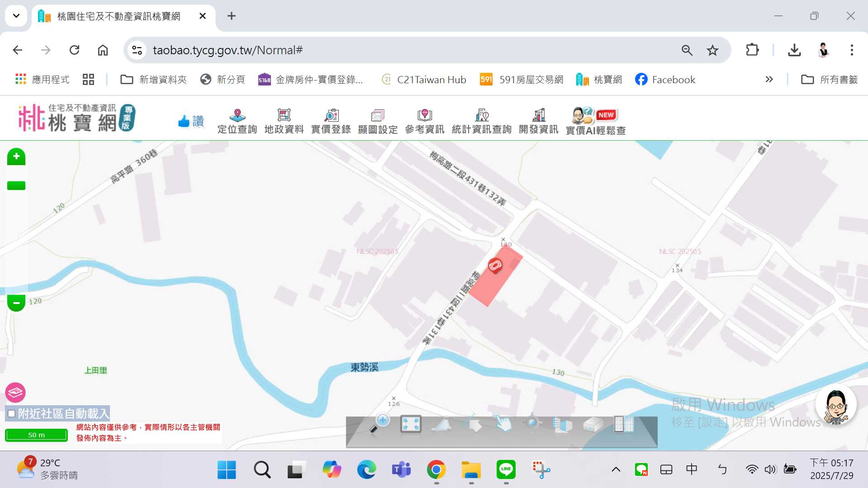868x488 pixels.
Task: Click the split-screen map compare icon
Action: [623, 424]
